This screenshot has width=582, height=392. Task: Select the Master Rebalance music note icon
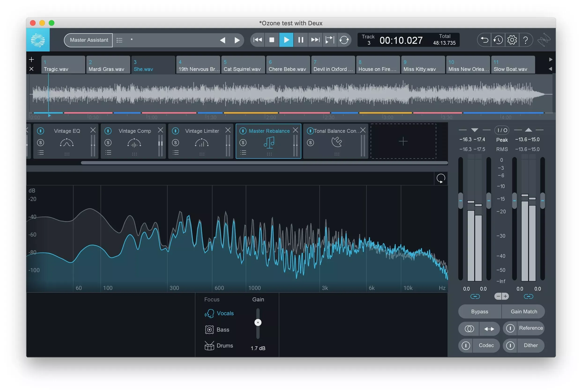point(269,143)
